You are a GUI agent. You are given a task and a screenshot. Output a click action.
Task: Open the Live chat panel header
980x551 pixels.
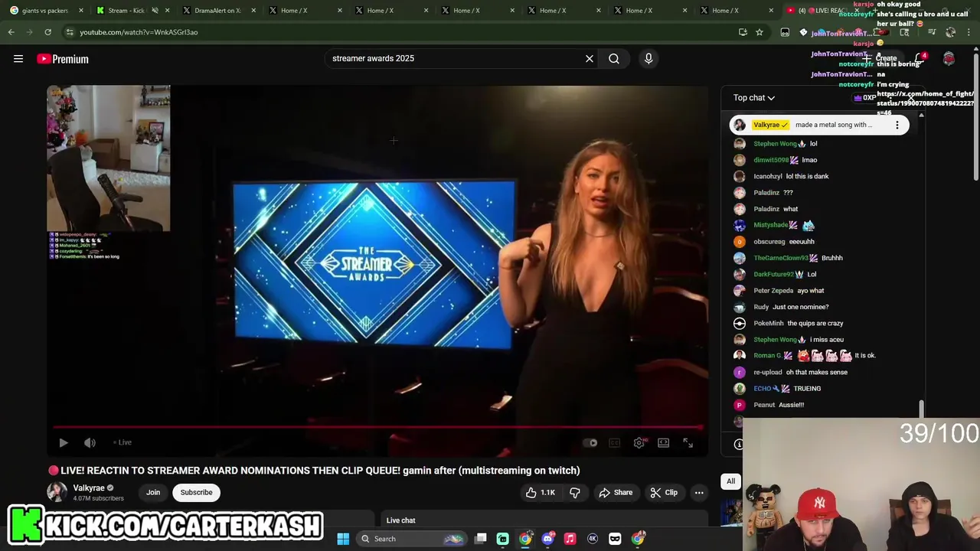400,520
